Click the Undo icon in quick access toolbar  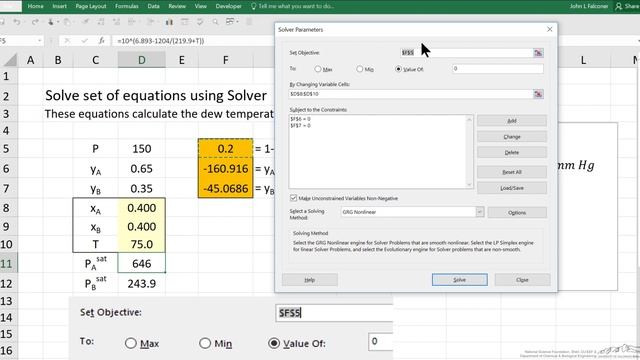click(17, 22)
